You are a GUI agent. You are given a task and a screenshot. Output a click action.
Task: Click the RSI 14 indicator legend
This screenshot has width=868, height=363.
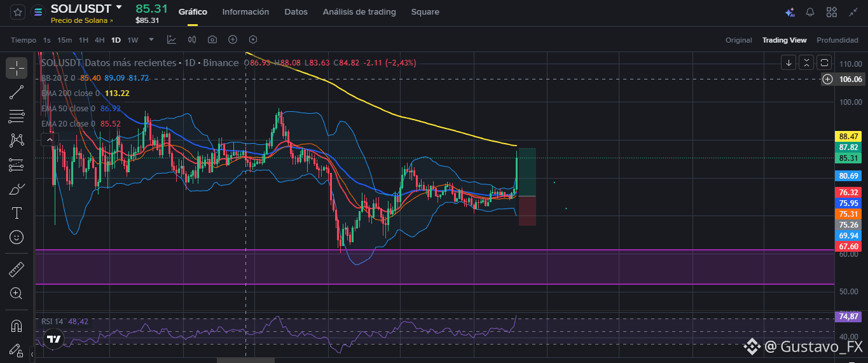click(52, 322)
